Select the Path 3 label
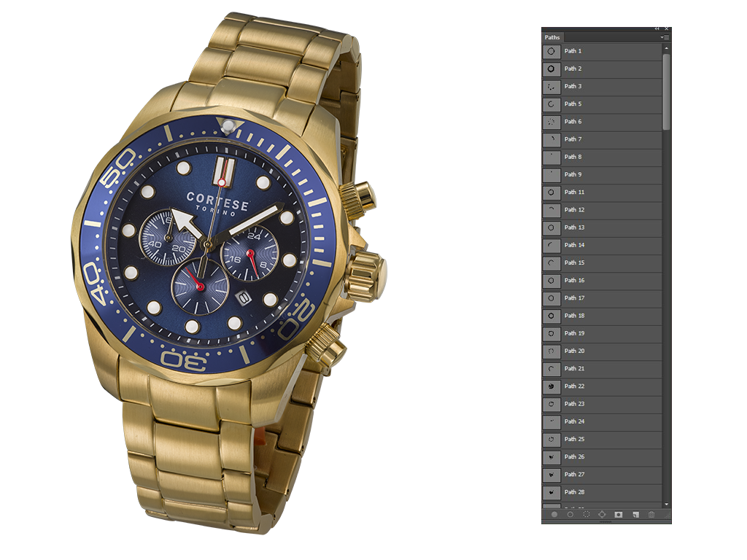 coord(573,86)
